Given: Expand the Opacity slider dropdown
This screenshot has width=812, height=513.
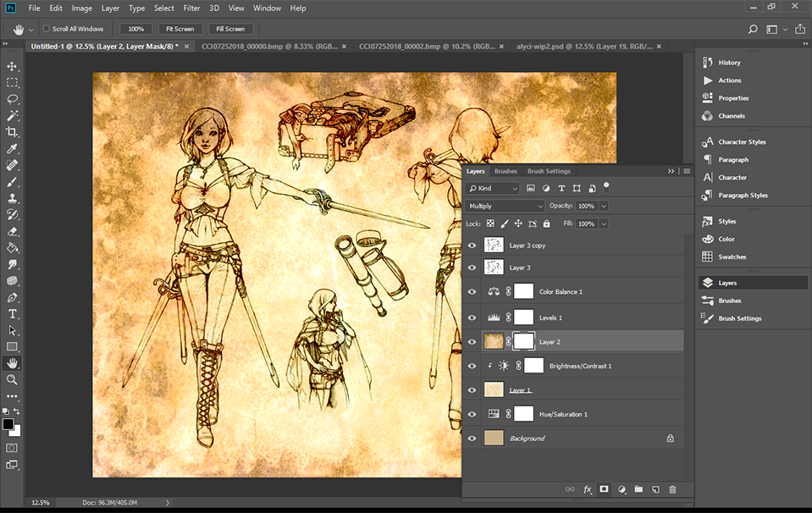Looking at the screenshot, I should tap(604, 206).
